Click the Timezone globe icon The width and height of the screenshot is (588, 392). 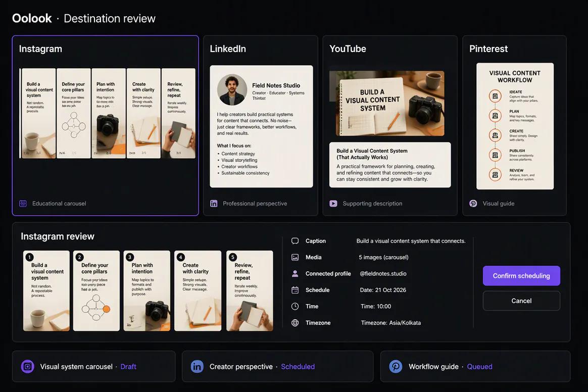click(x=295, y=323)
